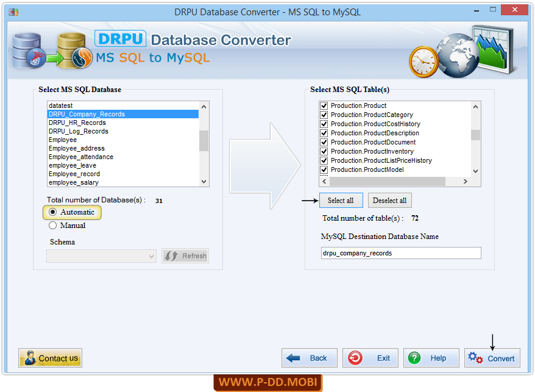This screenshot has height=392, width=535.
Task: Click the Back arrow icon
Action: [293, 358]
